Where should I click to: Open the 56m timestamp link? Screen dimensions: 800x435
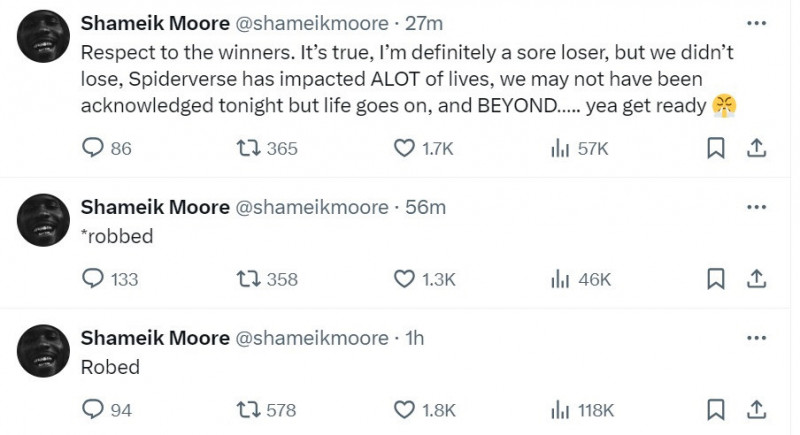click(x=426, y=208)
